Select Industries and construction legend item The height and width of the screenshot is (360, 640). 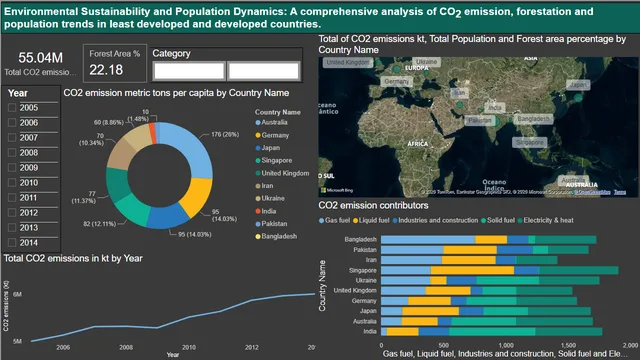435,220
